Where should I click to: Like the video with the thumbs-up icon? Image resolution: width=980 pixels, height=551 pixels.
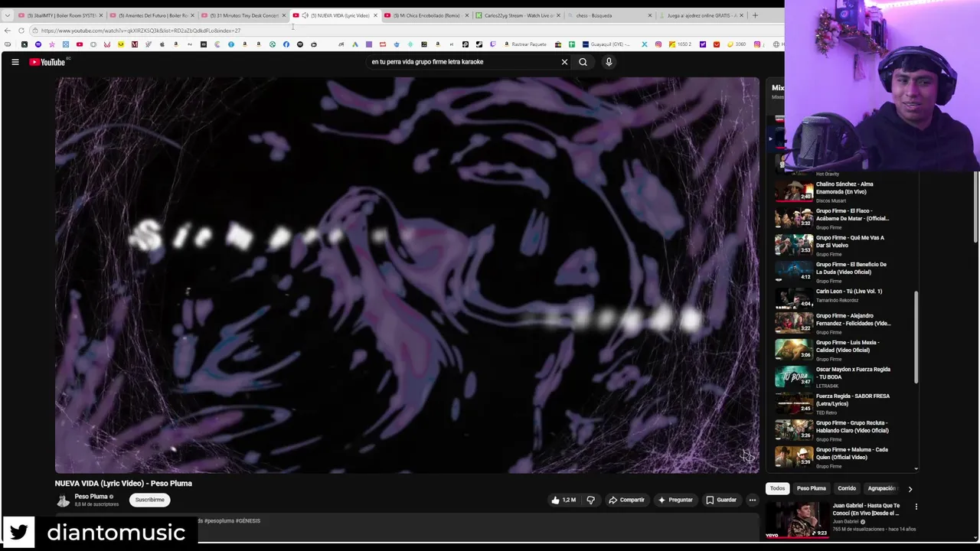(563, 500)
